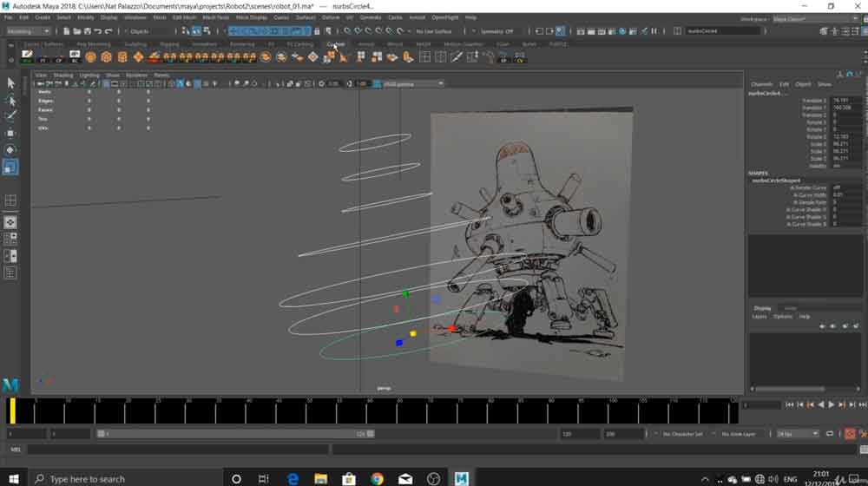
Task: Switch to the Poly Modeling shelf tab
Action: (93, 43)
